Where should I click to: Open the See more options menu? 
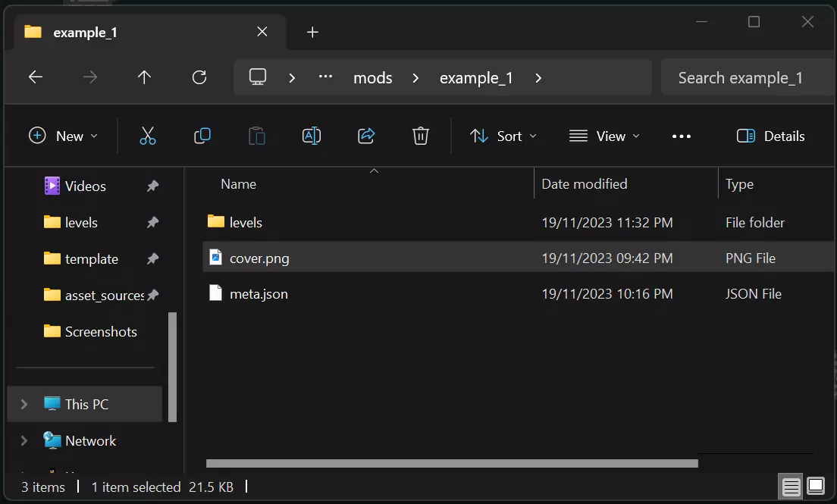682,136
